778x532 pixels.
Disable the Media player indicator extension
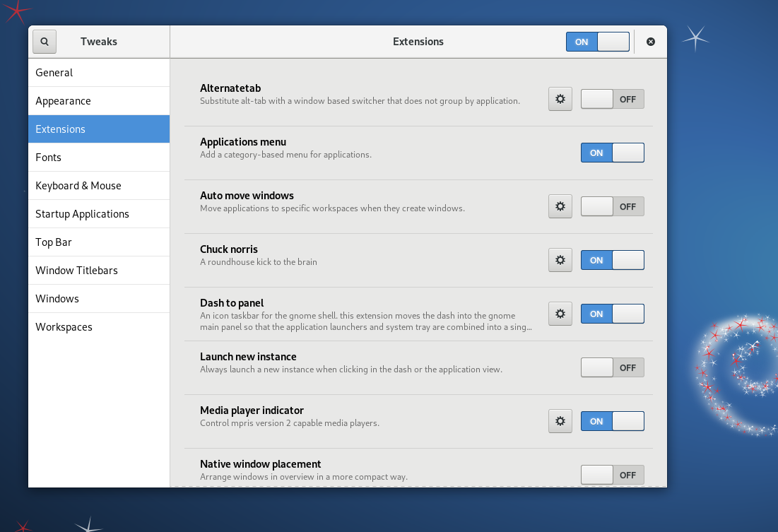click(x=612, y=421)
